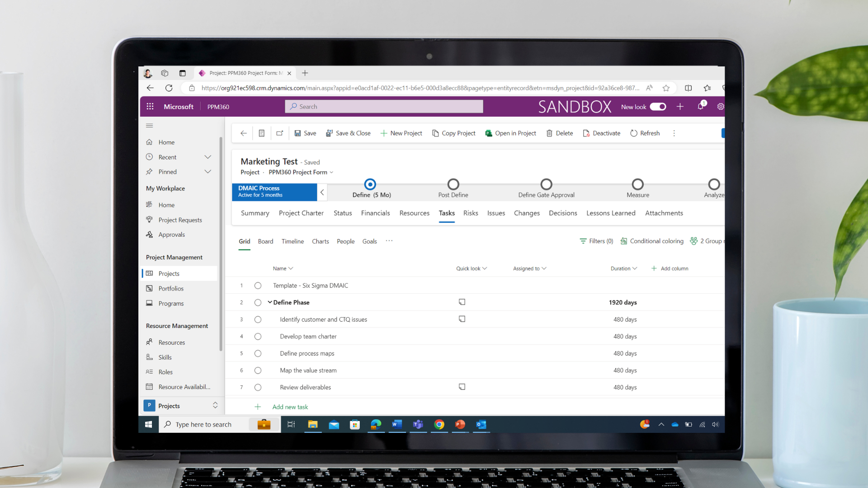Open the Microsoft app launcher waffle
This screenshot has width=868, height=488.
150,107
